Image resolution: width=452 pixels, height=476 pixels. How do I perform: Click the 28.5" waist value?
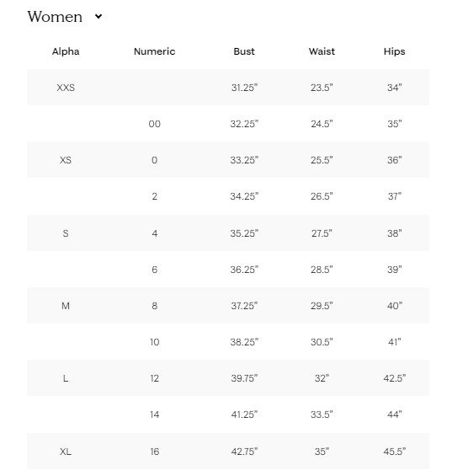coord(322,270)
